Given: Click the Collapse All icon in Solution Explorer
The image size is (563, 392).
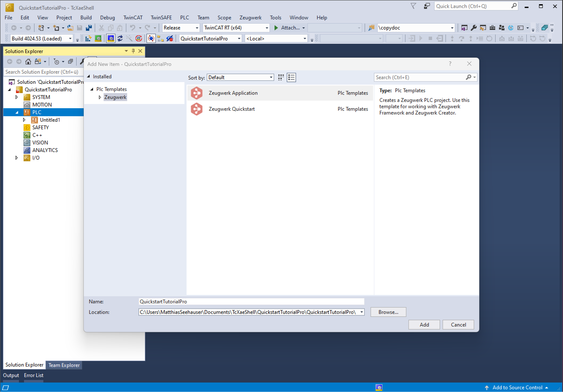Looking at the screenshot, I should click(x=70, y=61).
